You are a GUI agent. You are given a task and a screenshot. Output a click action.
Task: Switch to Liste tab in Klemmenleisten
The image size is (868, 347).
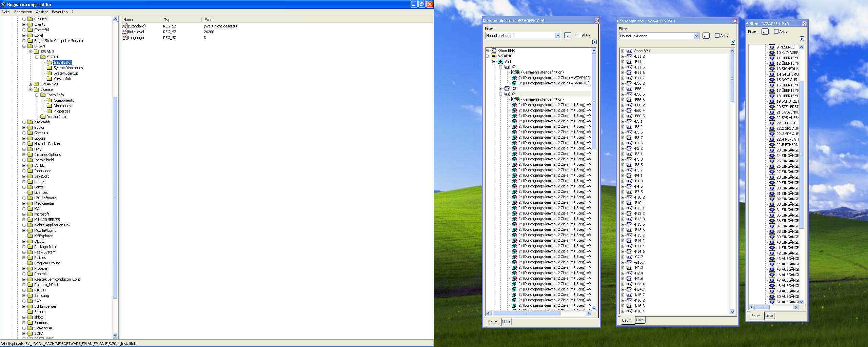coord(506,322)
